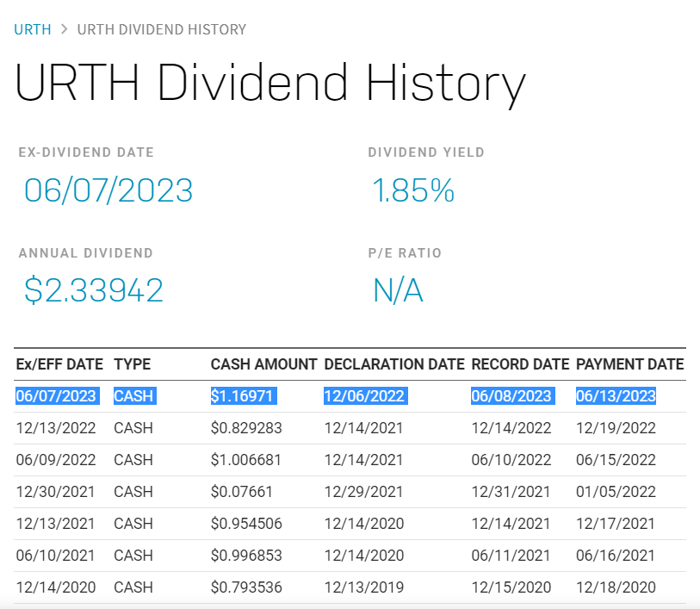Click the highlighted ex date 06/07/2023 cell
The image size is (700, 609).
(x=58, y=396)
